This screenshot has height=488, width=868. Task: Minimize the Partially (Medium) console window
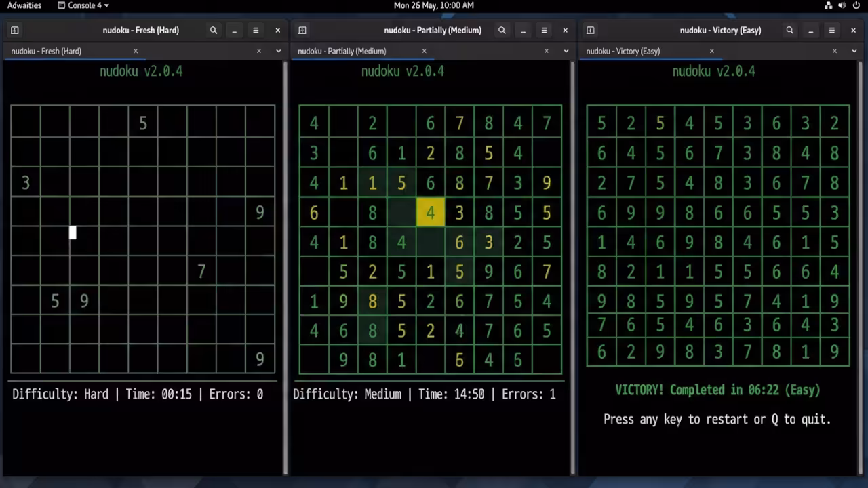click(x=523, y=30)
